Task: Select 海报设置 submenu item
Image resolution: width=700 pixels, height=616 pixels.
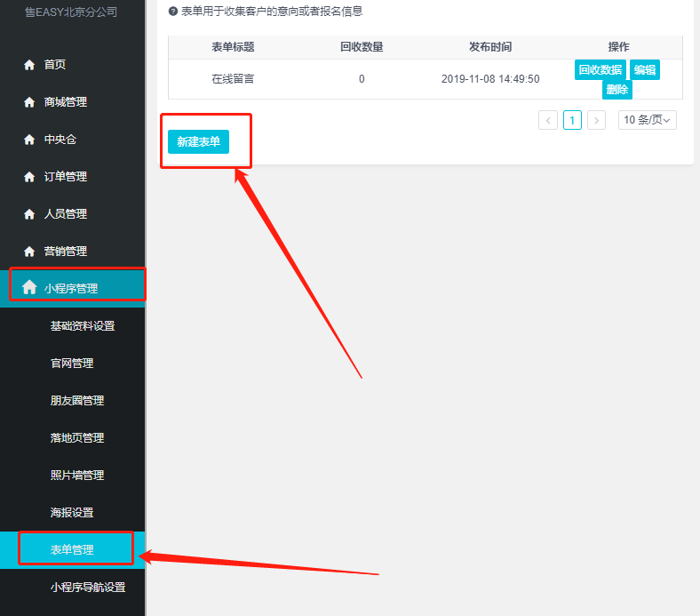Action: (72, 512)
